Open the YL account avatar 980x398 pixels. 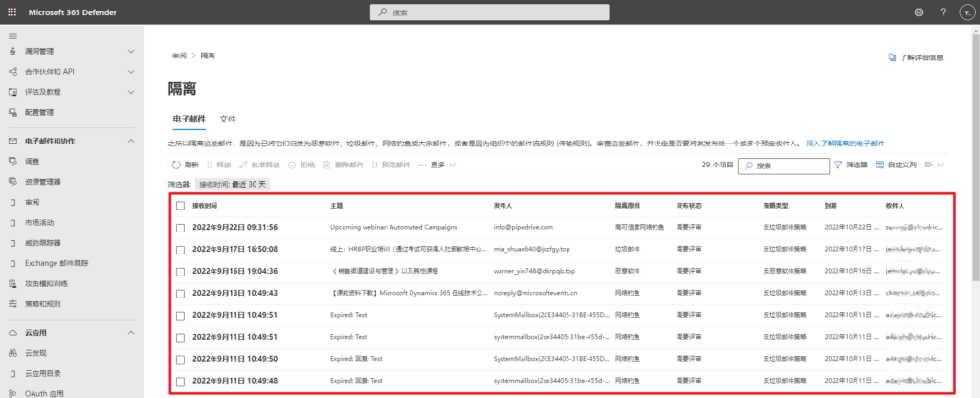tap(964, 12)
